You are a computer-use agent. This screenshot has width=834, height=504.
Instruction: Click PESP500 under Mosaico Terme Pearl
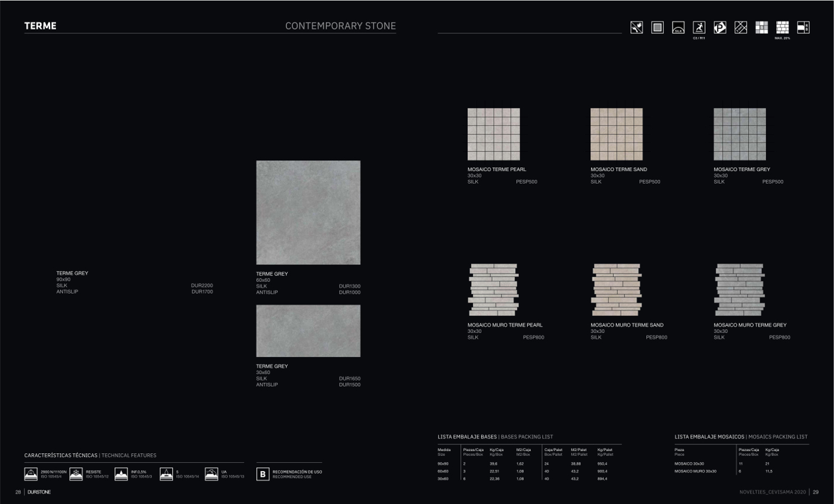[x=527, y=182]
